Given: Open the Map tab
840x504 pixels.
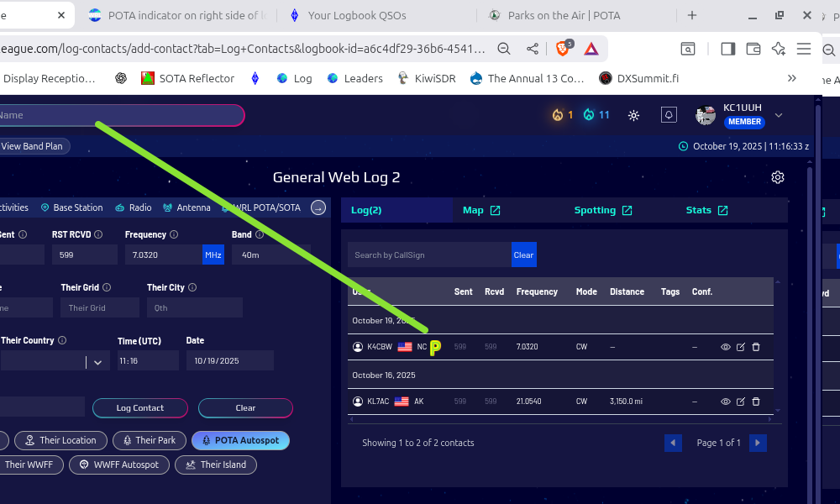Looking at the screenshot, I should 481,210.
